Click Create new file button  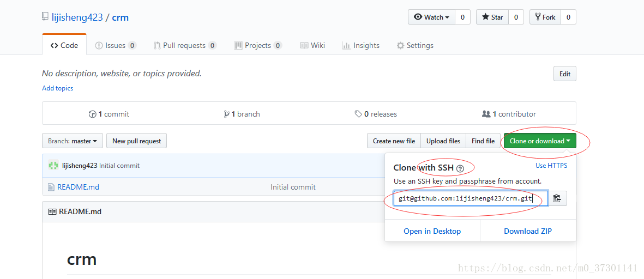(394, 141)
